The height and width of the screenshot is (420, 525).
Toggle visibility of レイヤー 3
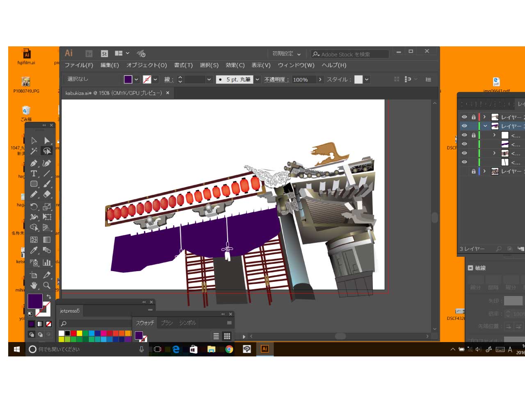point(464,126)
